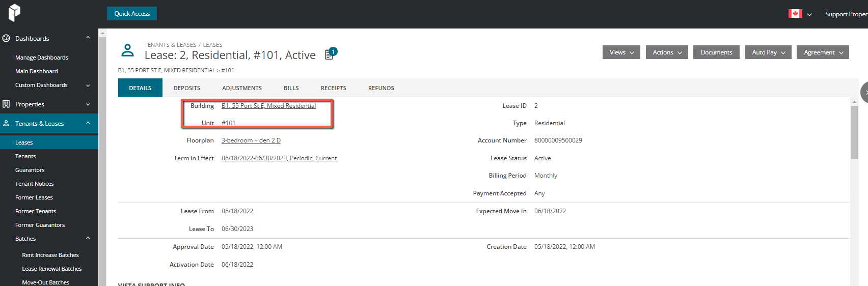The height and width of the screenshot is (286, 868).
Task: Switch to the Adjustments tab
Action: click(x=242, y=88)
